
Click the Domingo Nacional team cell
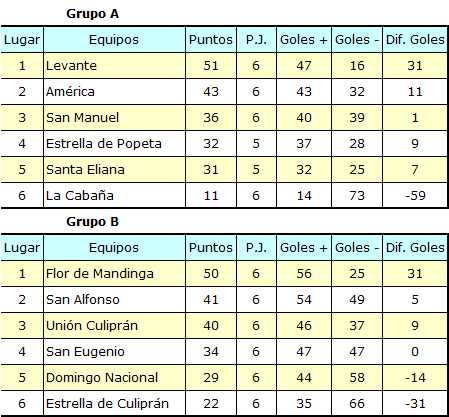click(114, 378)
